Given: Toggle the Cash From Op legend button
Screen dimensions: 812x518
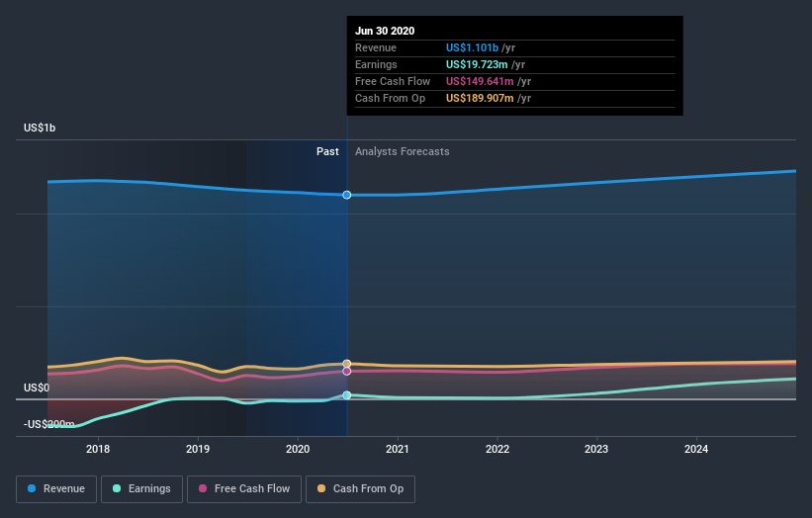Looking at the screenshot, I should pos(360,489).
